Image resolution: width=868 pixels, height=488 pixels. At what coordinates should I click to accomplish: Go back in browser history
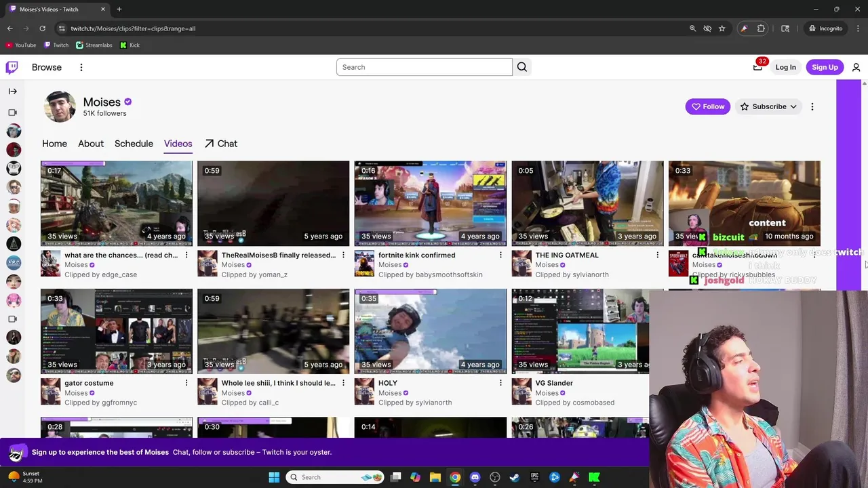click(x=9, y=28)
